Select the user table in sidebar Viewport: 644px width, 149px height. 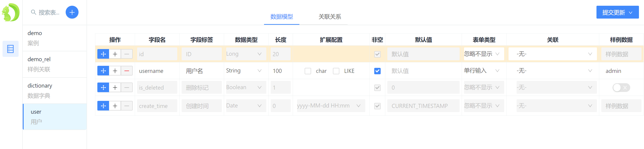point(55,117)
